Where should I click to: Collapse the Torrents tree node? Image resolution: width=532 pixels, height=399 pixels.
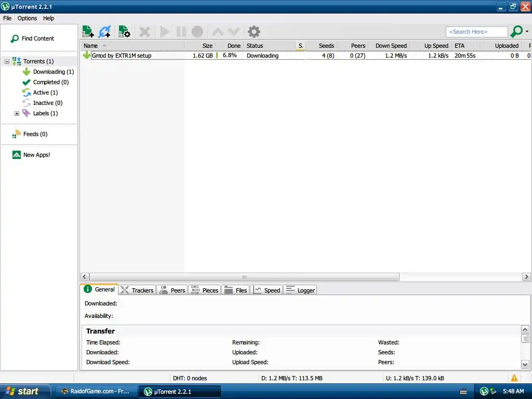(x=7, y=61)
